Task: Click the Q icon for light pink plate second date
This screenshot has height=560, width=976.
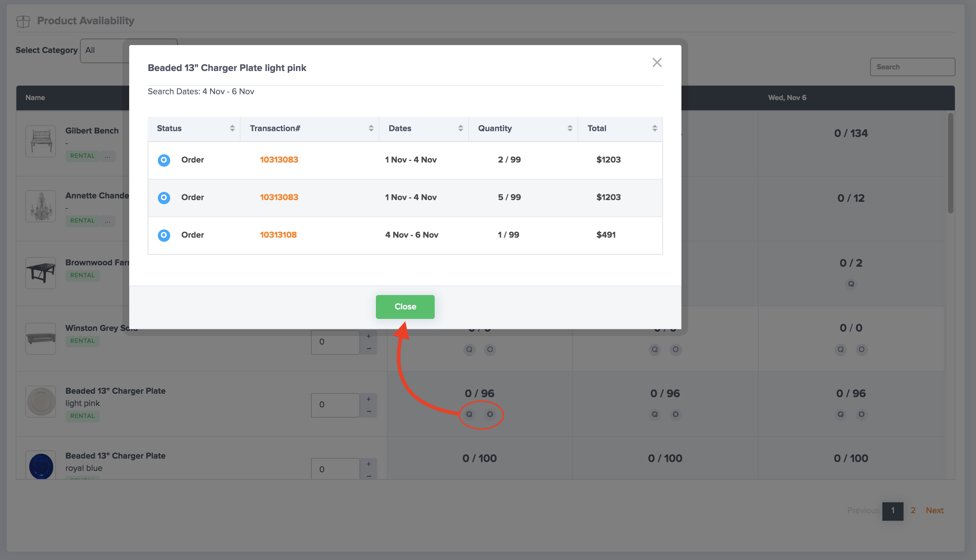Action: [655, 415]
